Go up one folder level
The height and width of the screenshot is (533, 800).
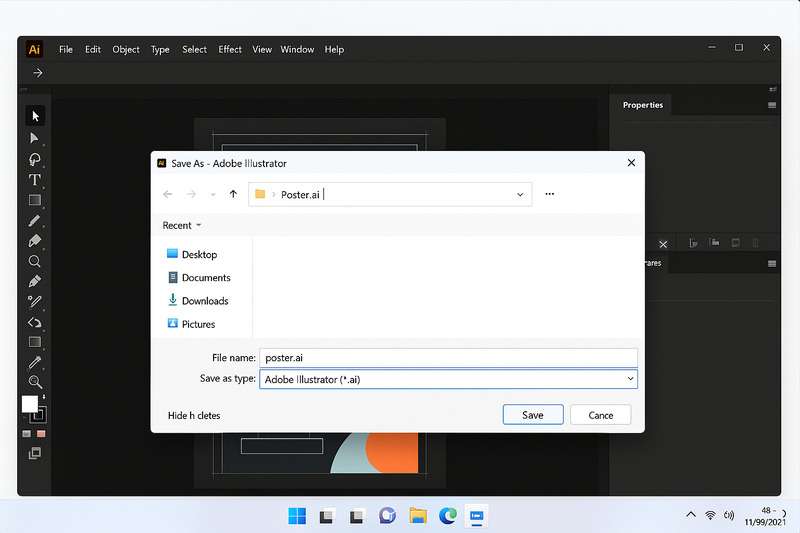pos(233,194)
